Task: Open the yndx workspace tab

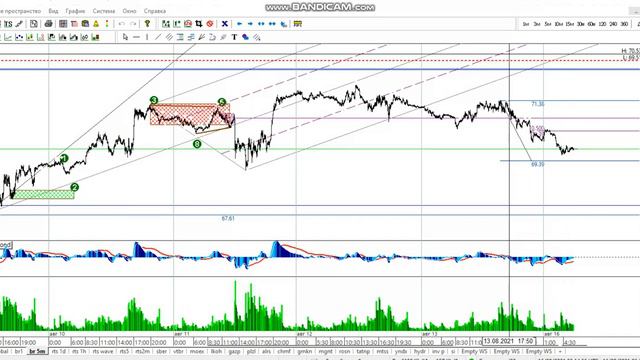Action: click(401, 351)
